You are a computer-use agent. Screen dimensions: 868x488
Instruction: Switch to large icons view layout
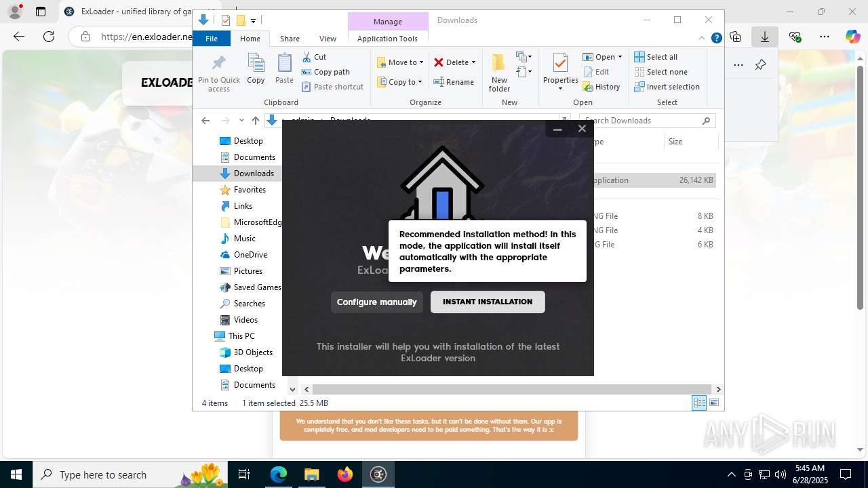click(713, 403)
